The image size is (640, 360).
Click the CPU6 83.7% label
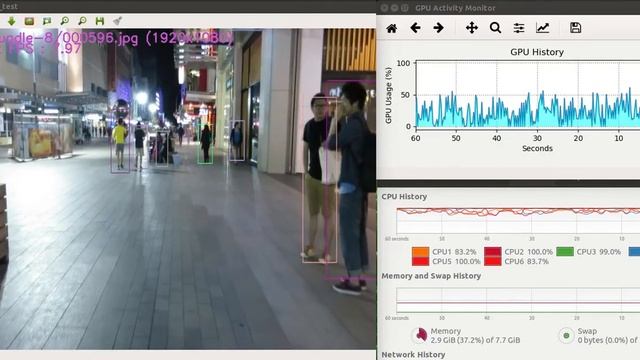click(x=527, y=261)
